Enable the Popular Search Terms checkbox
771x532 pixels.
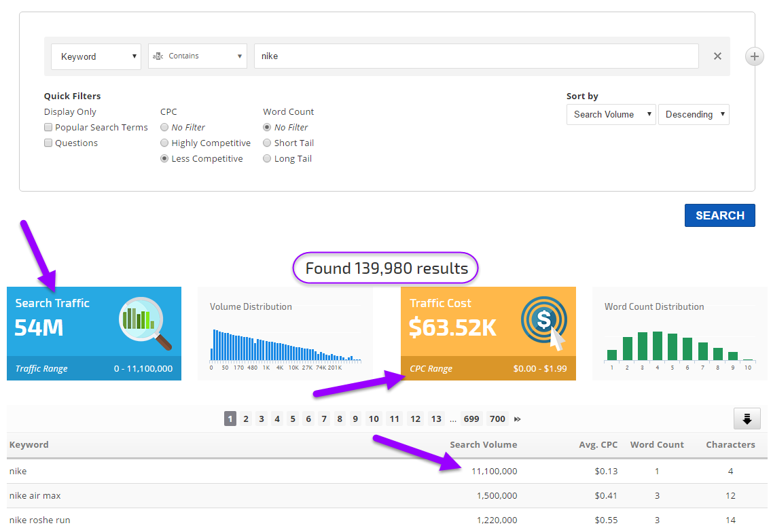tap(48, 127)
